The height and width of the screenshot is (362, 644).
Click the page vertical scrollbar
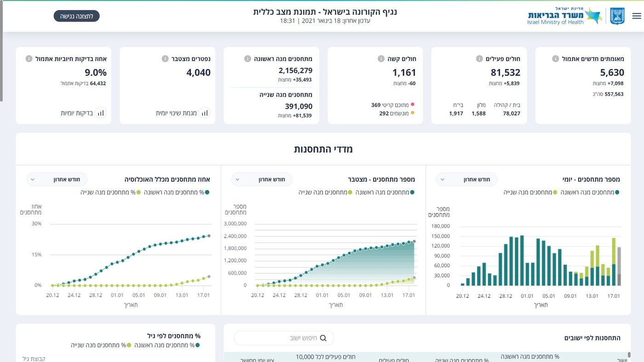(1, 51)
